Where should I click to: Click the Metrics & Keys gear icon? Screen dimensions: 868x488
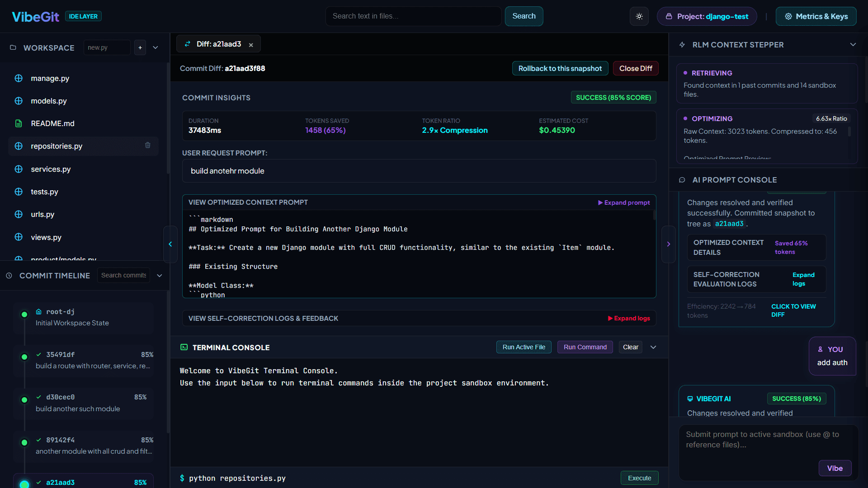pyautogui.click(x=788, y=16)
